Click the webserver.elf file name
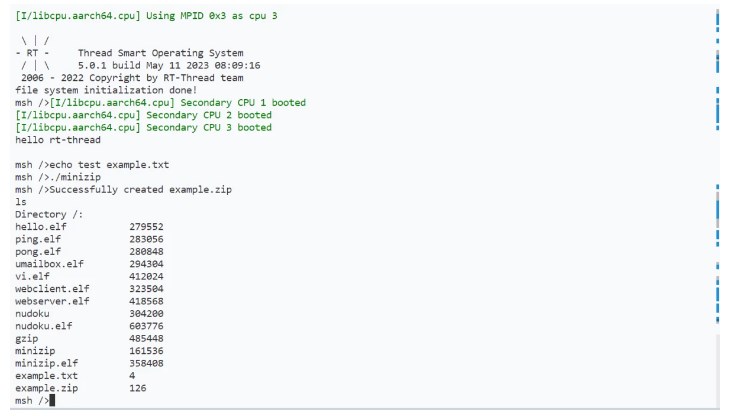 point(52,301)
